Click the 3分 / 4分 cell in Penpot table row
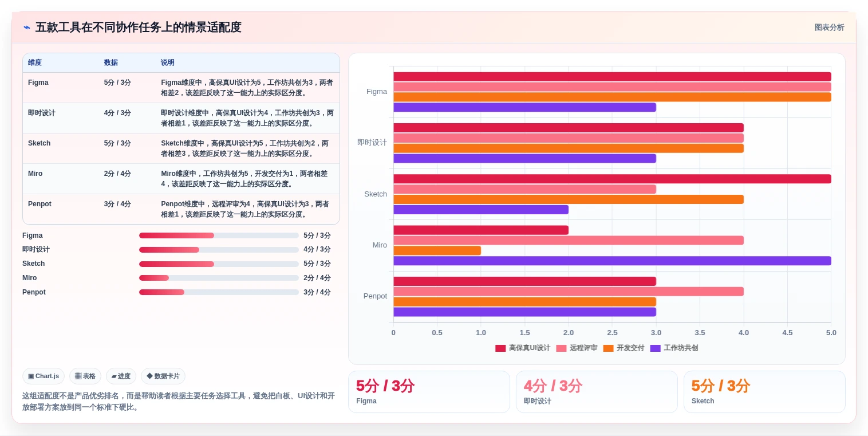 [x=117, y=204]
